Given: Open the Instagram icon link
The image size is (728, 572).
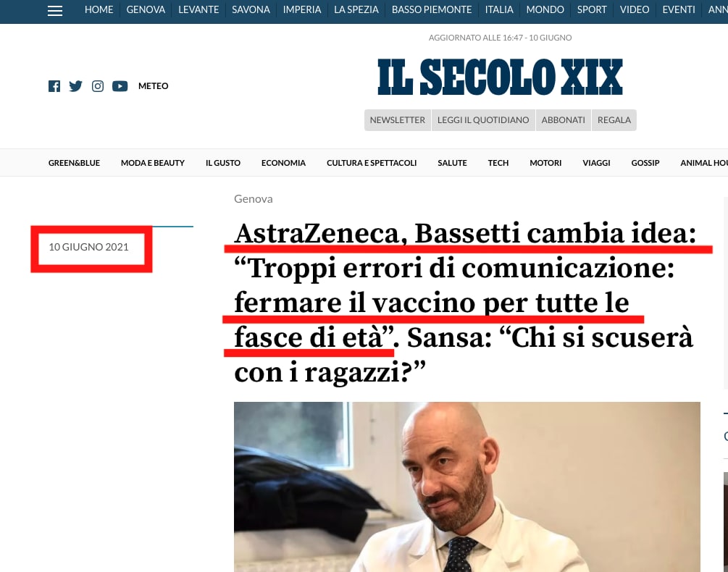Looking at the screenshot, I should (98, 86).
